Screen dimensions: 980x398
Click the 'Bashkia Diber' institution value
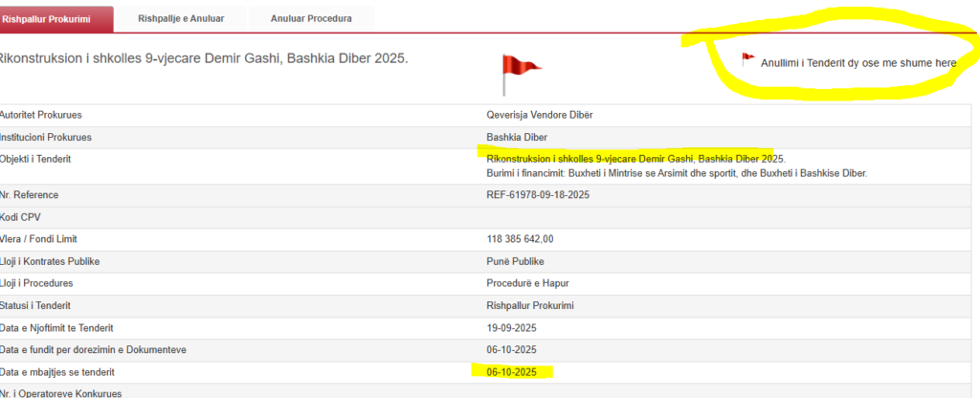point(516,137)
